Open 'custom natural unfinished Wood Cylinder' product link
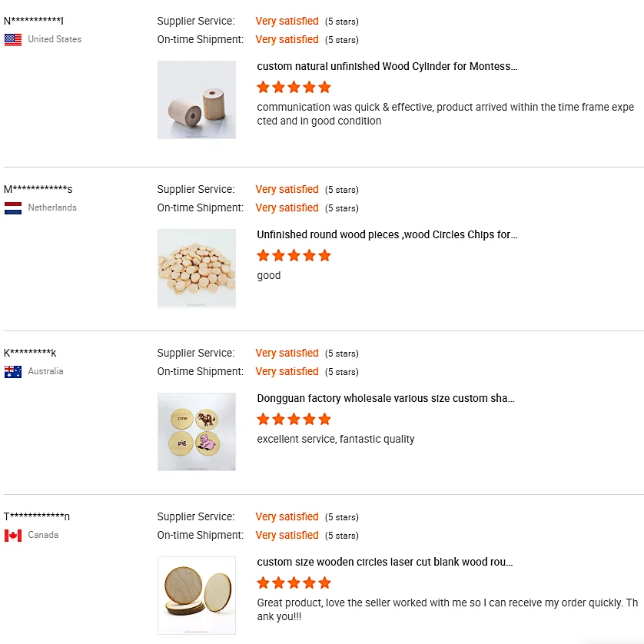Screen dimensions: 644x644 click(387, 66)
